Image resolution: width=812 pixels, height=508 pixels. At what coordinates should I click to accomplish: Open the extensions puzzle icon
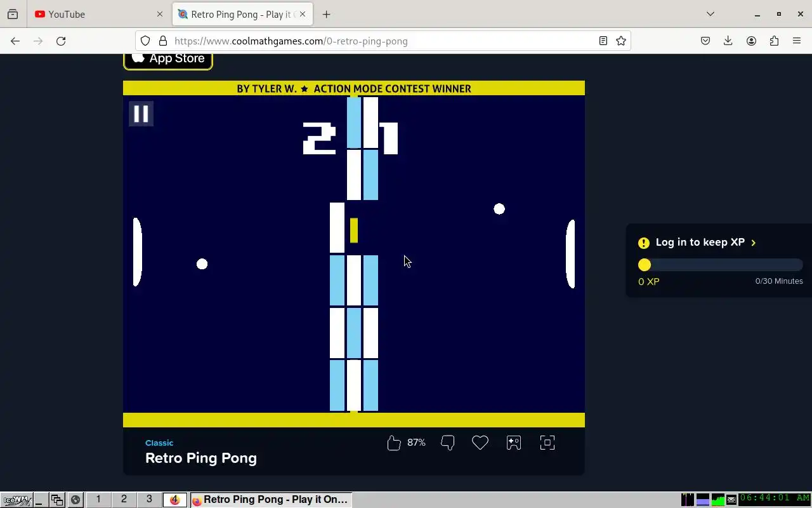774,41
